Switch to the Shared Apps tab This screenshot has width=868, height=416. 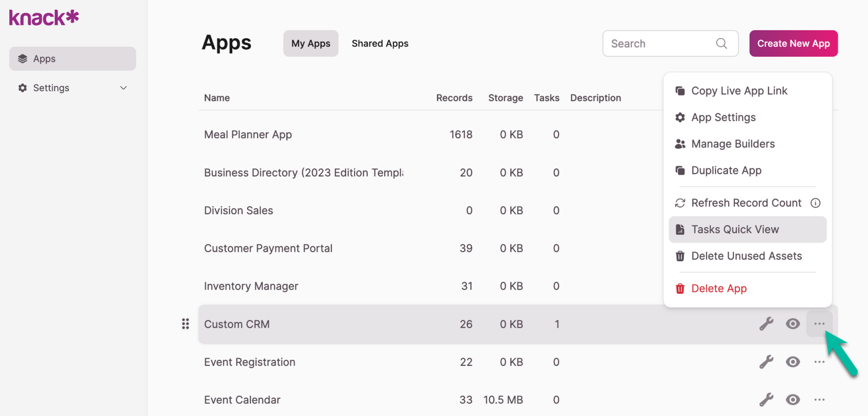(380, 43)
